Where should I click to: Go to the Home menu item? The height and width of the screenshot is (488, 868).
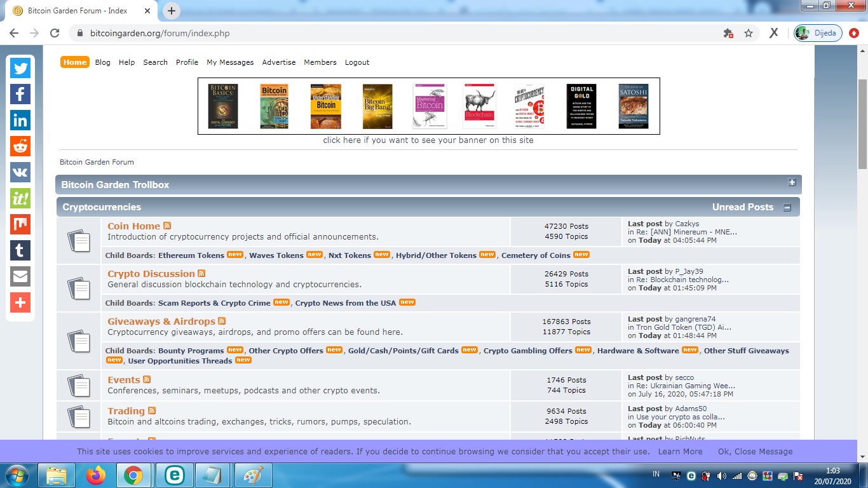coord(75,62)
